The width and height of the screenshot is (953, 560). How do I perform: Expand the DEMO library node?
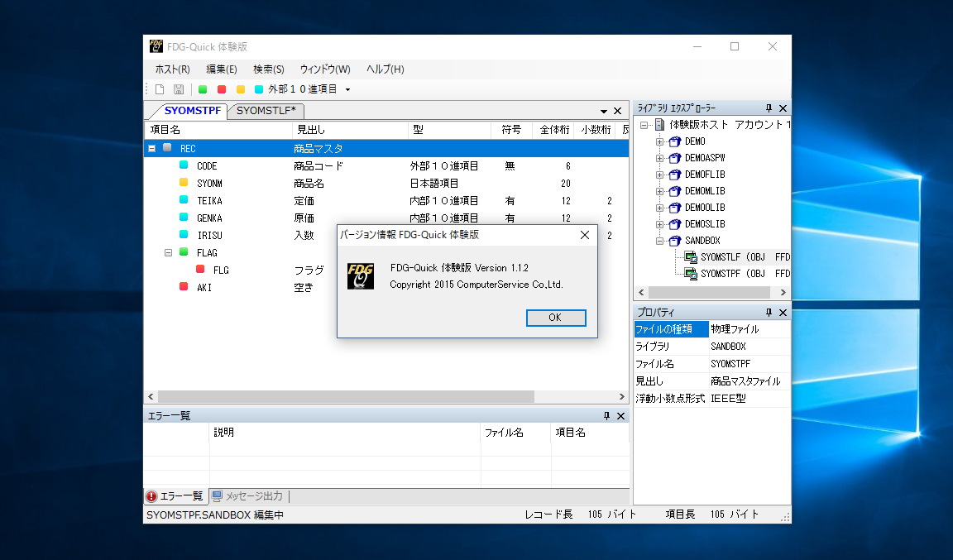(659, 141)
